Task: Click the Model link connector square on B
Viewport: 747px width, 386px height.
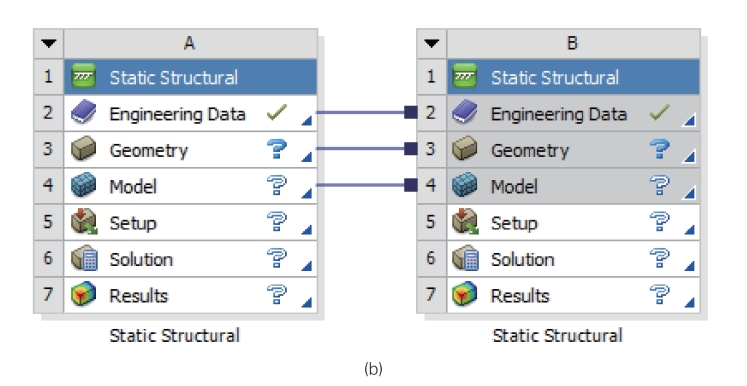Action: pos(411,185)
